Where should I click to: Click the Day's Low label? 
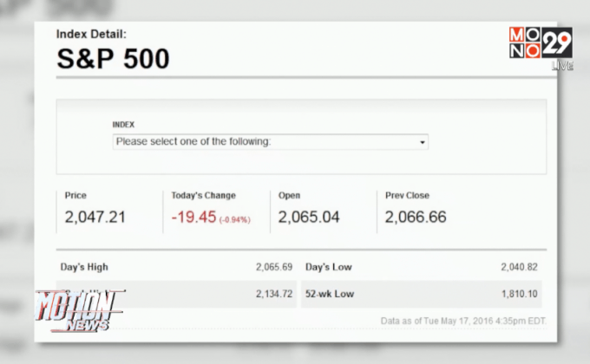[329, 267]
